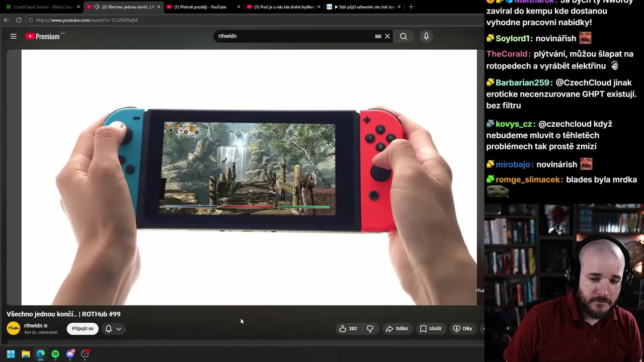Viewport: 644px width, 362px height.
Task: Click Barbarian259 username in chat
Action: [524, 82]
